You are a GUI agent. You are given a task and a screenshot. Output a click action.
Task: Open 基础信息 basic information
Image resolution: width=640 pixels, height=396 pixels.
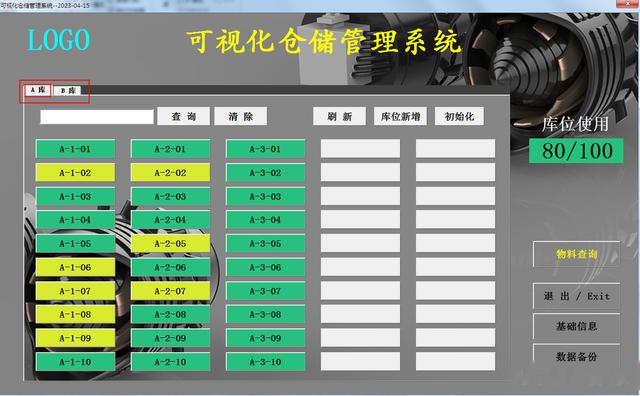click(x=576, y=326)
